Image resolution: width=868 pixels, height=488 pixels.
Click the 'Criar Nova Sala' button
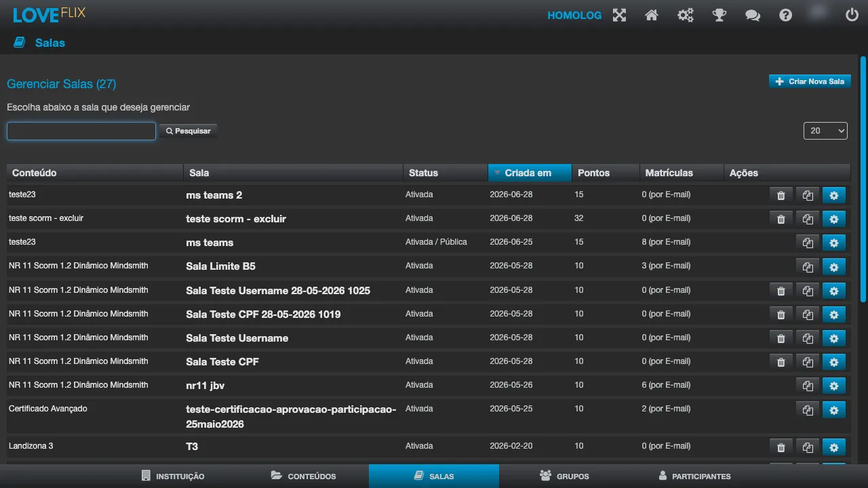pyautogui.click(x=810, y=81)
